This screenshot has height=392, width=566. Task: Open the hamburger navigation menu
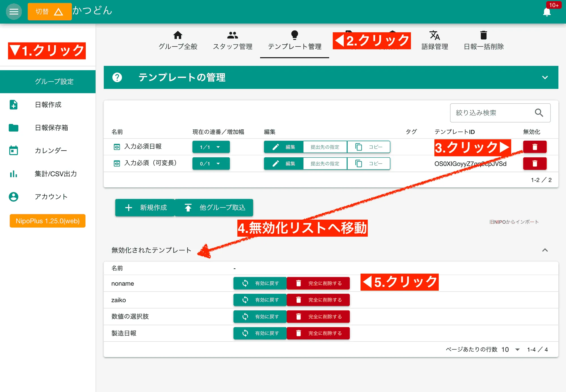pyautogui.click(x=14, y=12)
